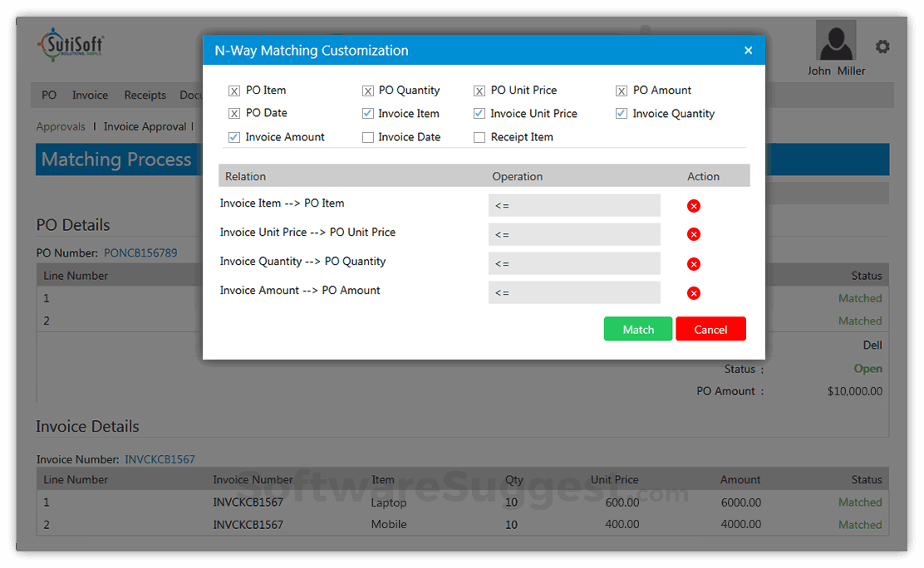This screenshot has width=924, height=568.
Task: Delete the Invoice Unit Price relation row
Action: coord(694,234)
